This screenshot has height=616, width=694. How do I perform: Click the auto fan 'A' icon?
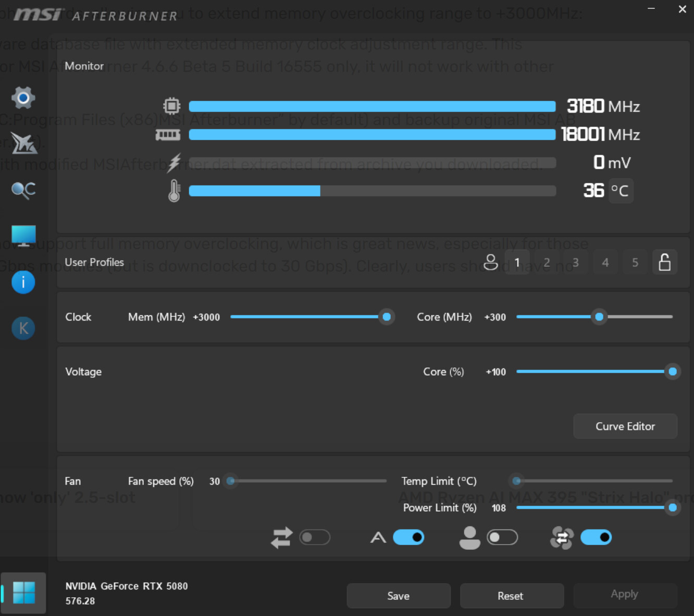click(378, 537)
